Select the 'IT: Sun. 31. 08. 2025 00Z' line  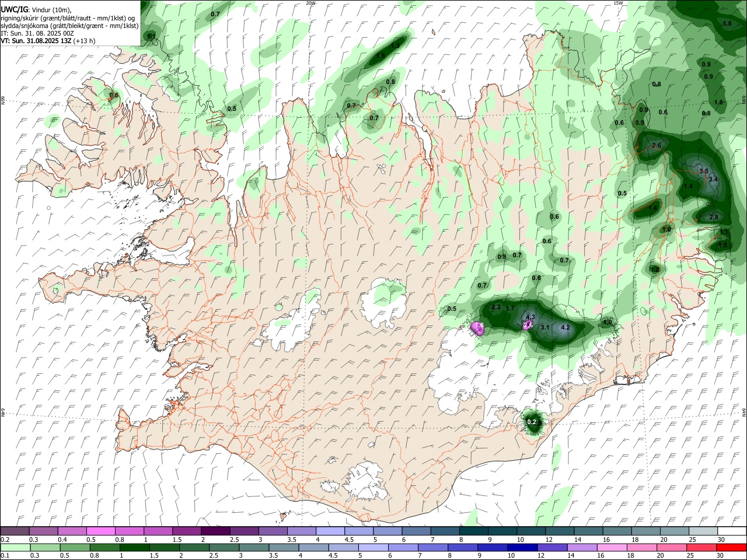coord(37,33)
